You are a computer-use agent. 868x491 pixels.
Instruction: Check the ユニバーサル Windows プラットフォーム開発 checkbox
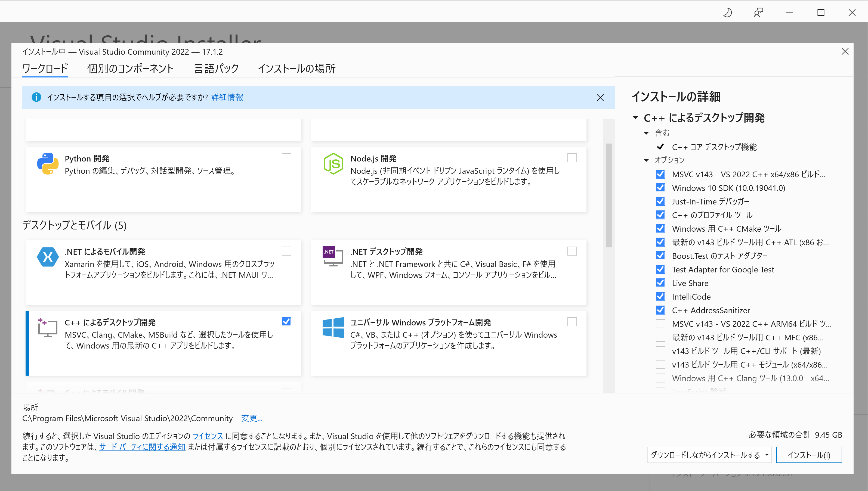(x=572, y=322)
